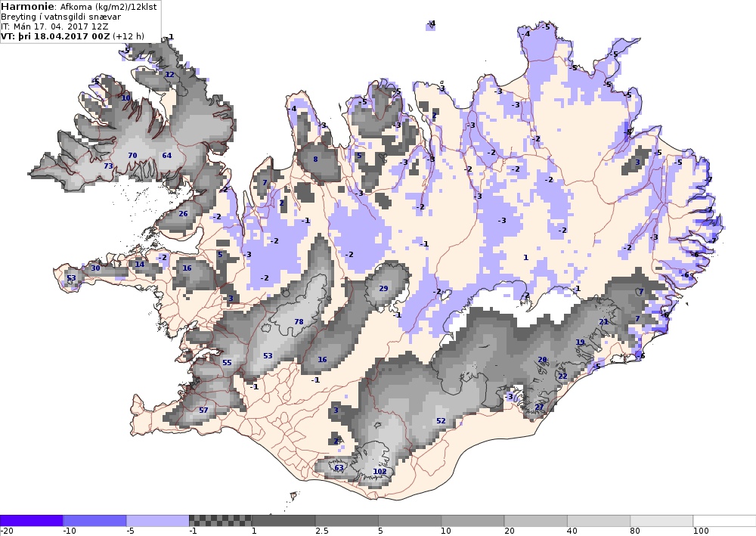Click the dark blue -20 to -10 legend swatch
Viewport: 756px width, 536px height.
coord(31,521)
